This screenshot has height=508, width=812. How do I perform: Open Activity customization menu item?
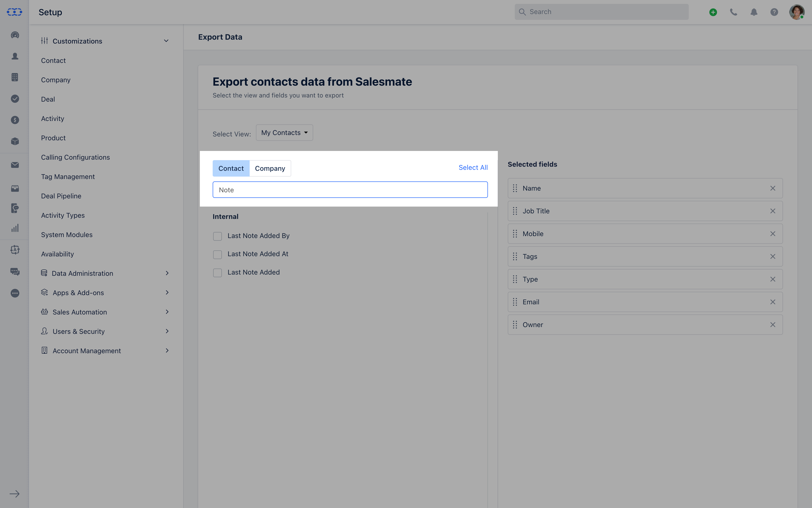52,119
